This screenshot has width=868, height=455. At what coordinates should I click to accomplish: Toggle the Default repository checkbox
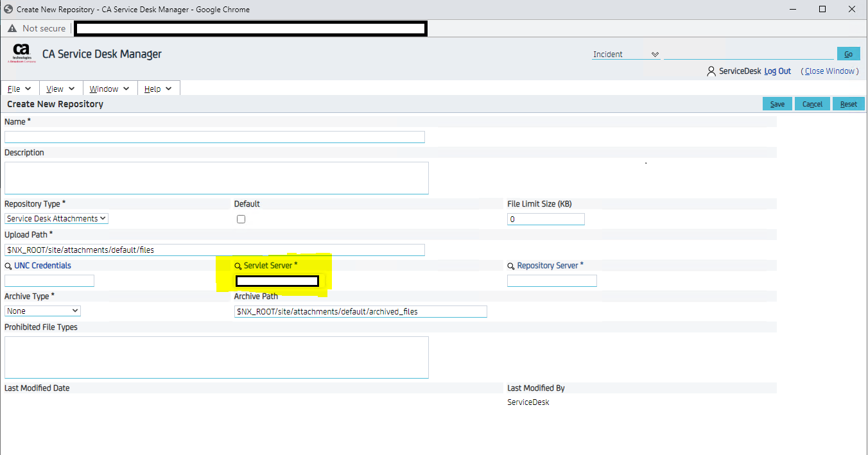tap(241, 219)
